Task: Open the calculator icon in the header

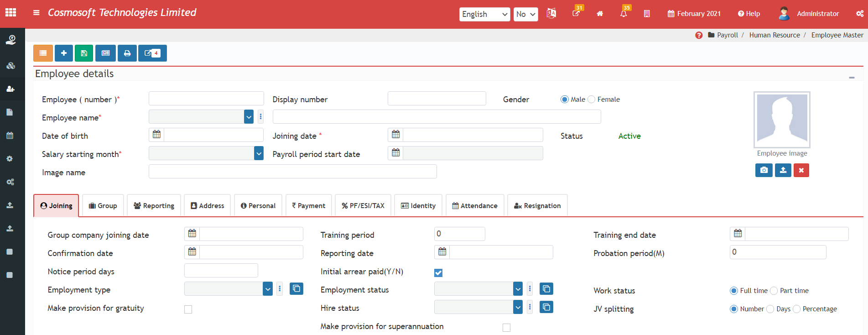Action: (647, 14)
